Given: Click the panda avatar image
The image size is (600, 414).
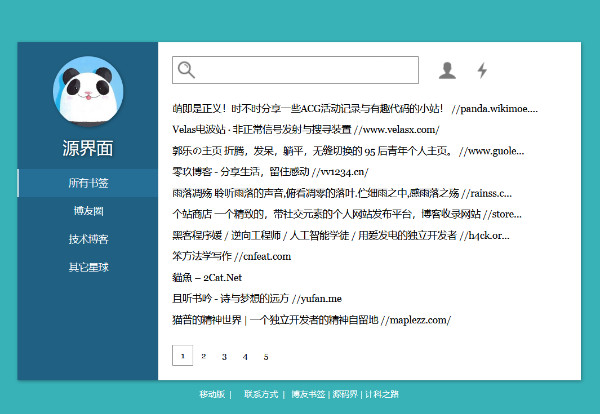Looking at the screenshot, I should [88, 91].
